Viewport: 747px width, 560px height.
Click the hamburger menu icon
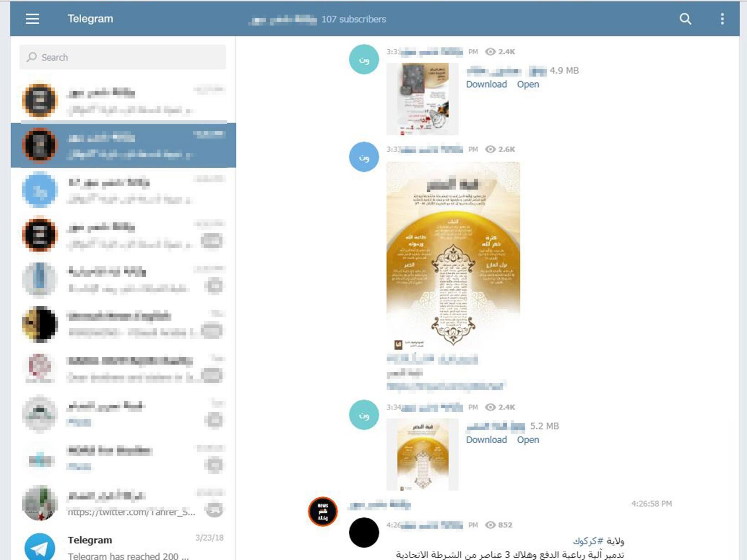(x=32, y=17)
